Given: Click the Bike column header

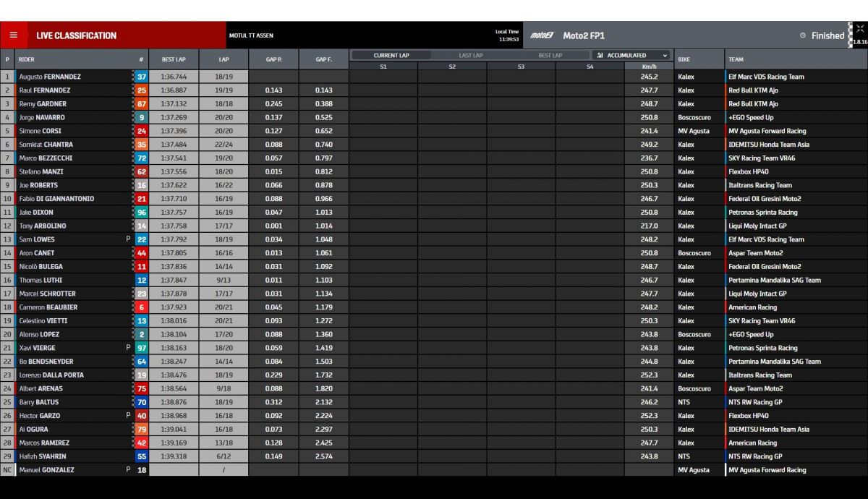Looking at the screenshot, I should click(684, 59).
